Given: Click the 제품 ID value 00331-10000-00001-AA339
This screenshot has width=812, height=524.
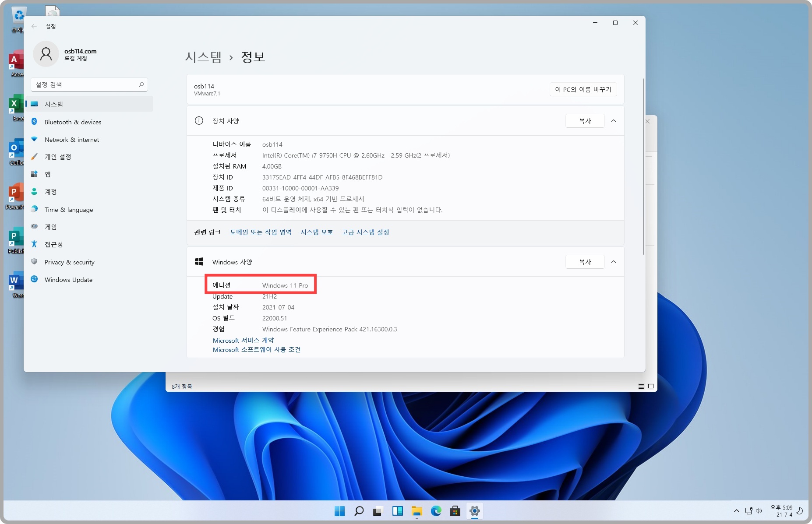Looking at the screenshot, I should pyautogui.click(x=300, y=188).
